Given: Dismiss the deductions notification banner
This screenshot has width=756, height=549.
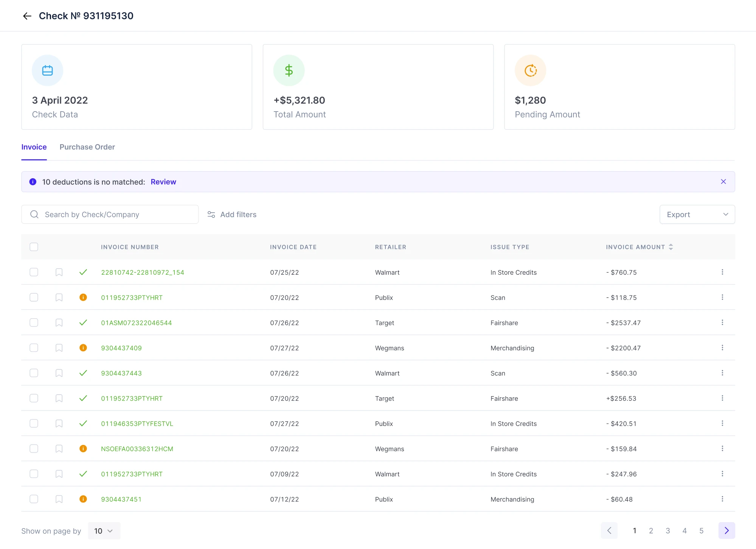Looking at the screenshot, I should (x=723, y=182).
